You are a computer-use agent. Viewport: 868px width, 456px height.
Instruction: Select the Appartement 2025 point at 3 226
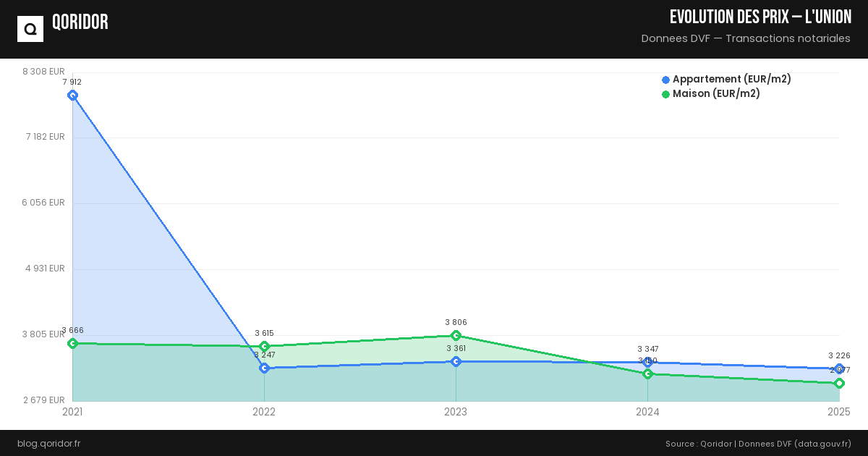tap(839, 368)
